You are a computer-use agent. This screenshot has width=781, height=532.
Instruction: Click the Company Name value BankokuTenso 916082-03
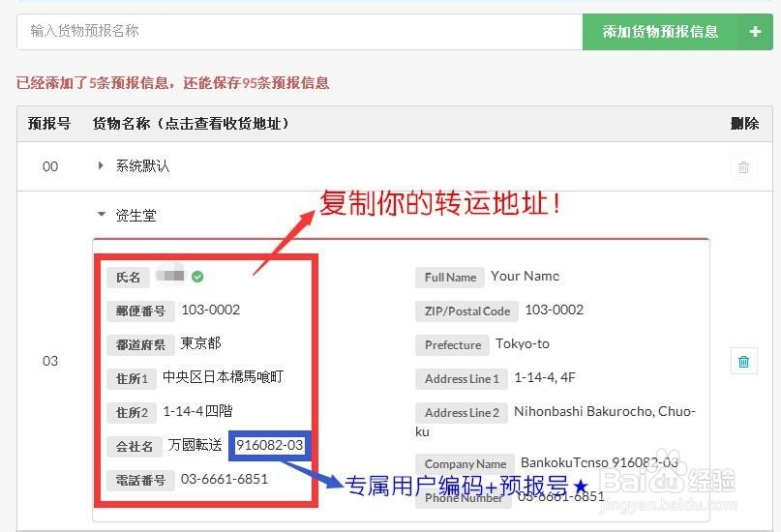click(x=599, y=462)
